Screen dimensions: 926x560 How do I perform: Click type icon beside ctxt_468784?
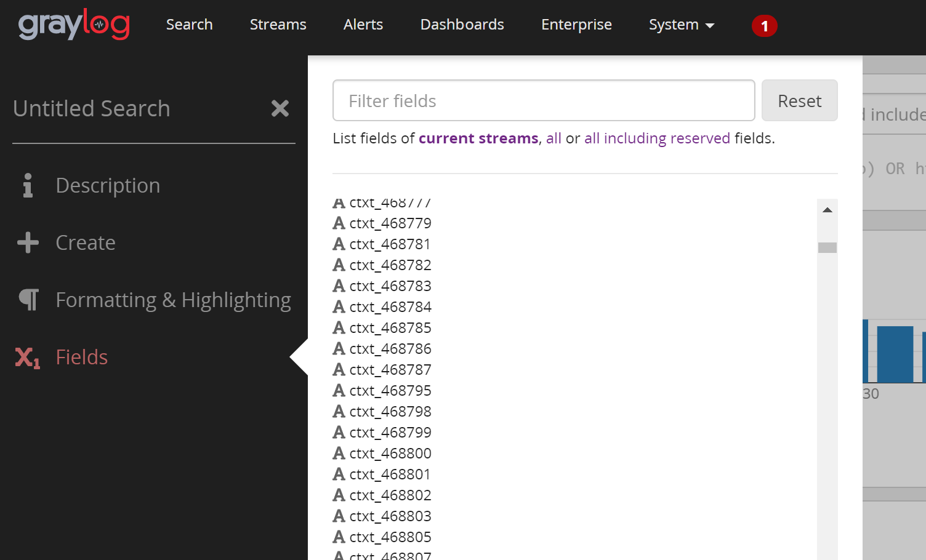[x=339, y=307]
